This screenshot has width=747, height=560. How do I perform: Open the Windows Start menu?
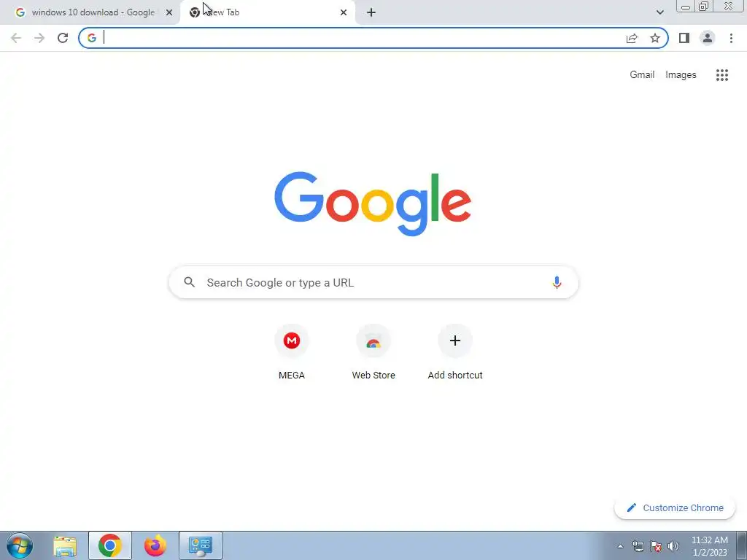(x=20, y=545)
